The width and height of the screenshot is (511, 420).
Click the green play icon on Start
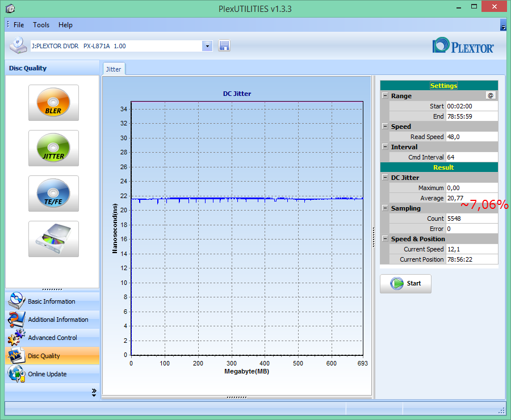[x=397, y=283]
